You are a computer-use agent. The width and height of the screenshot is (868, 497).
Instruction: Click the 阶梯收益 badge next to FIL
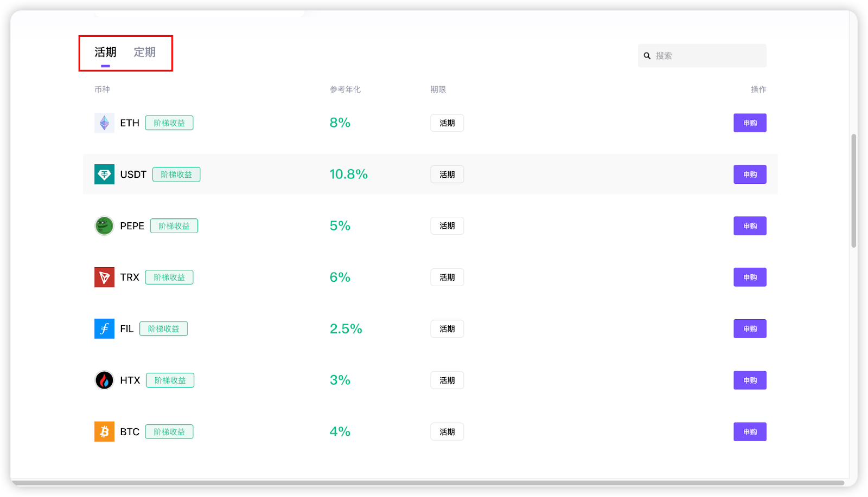pos(163,329)
